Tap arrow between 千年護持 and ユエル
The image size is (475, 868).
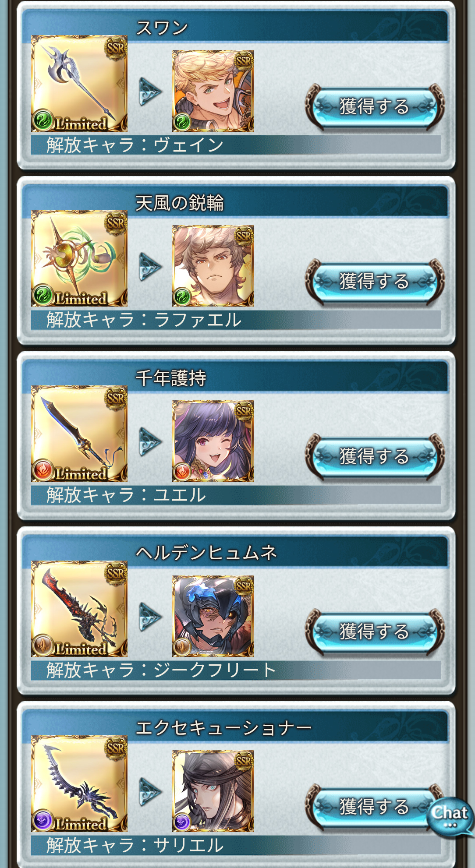[x=150, y=442]
